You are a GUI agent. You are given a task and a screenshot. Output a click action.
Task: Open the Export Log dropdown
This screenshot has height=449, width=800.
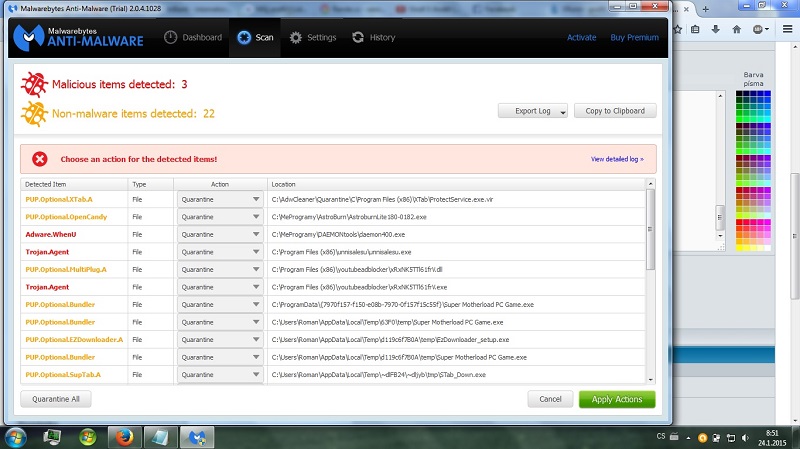click(533, 111)
